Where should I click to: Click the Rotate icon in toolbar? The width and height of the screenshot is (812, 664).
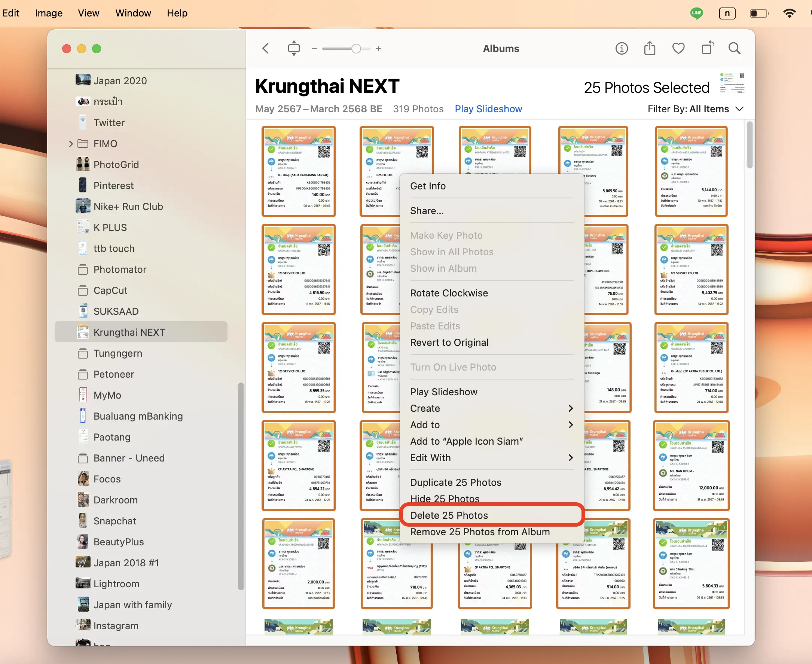[707, 49]
